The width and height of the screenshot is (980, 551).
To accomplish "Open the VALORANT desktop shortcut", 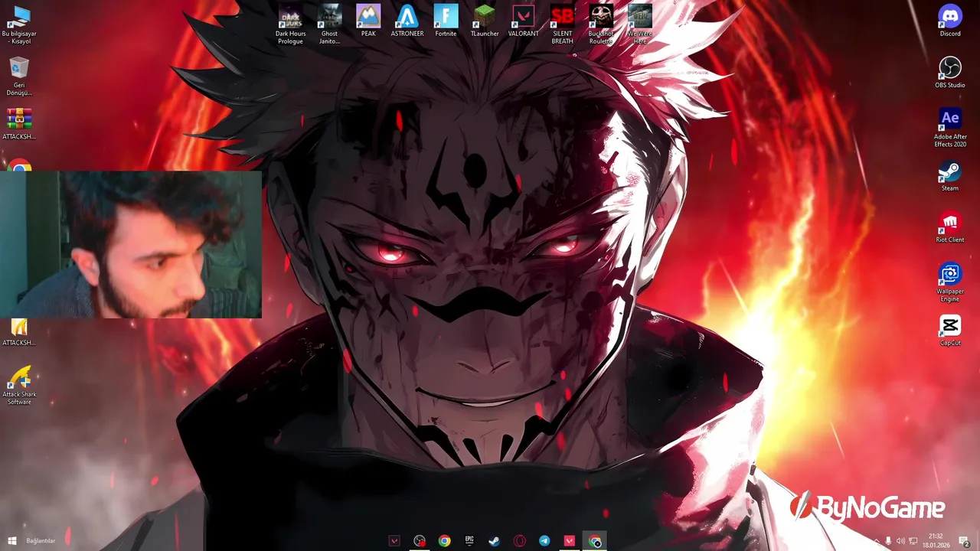I will (524, 21).
